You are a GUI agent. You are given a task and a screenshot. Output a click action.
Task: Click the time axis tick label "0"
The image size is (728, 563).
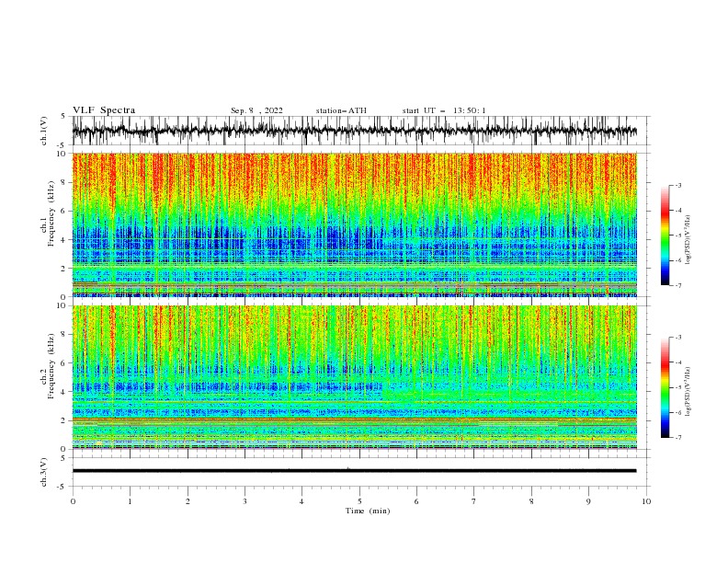click(x=73, y=501)
